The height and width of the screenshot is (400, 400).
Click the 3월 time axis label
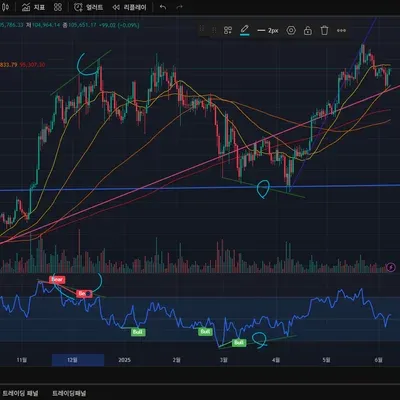(224, 360)
